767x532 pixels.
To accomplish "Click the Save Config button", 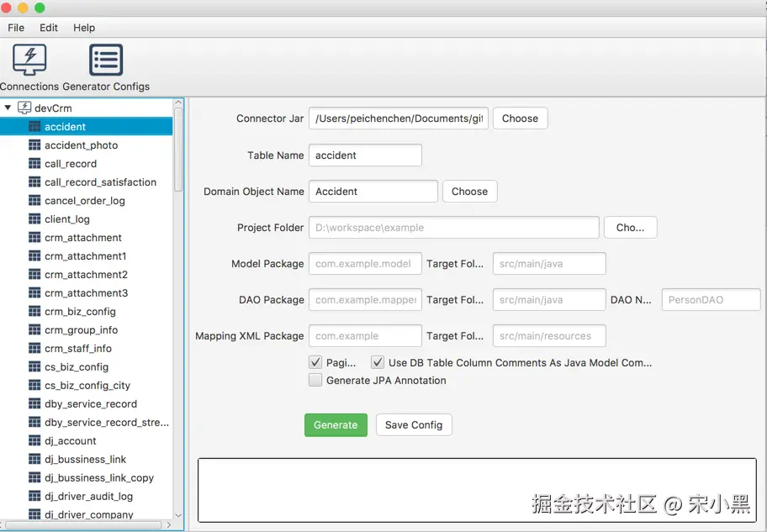I will pos(414,425).
